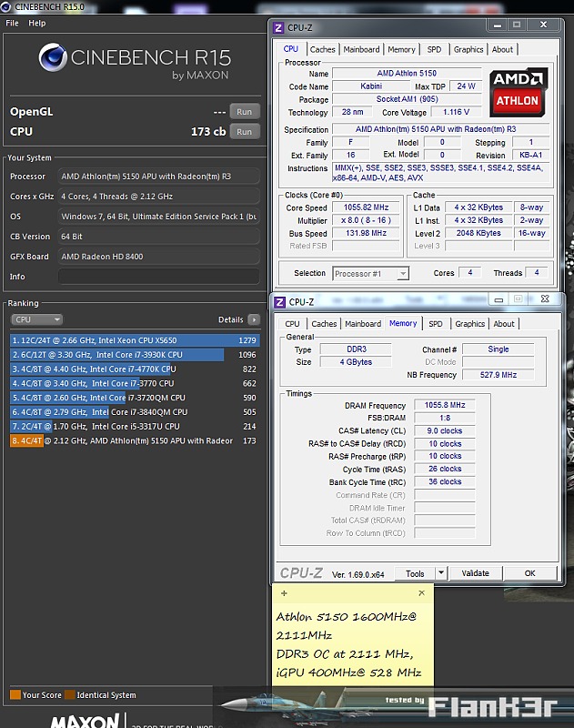The height and width of the screenshot is (728, 574).
Task: Click the DRAM Frequency value 1055.8 MHz
Action: (x=445, y=405)
